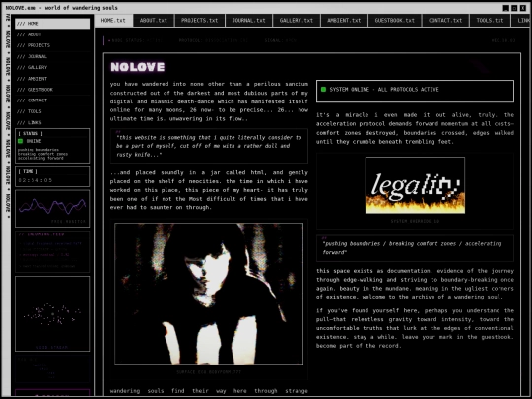
Task: Switch to the ABOUT.txt tab
Action: tap(154, 21)
